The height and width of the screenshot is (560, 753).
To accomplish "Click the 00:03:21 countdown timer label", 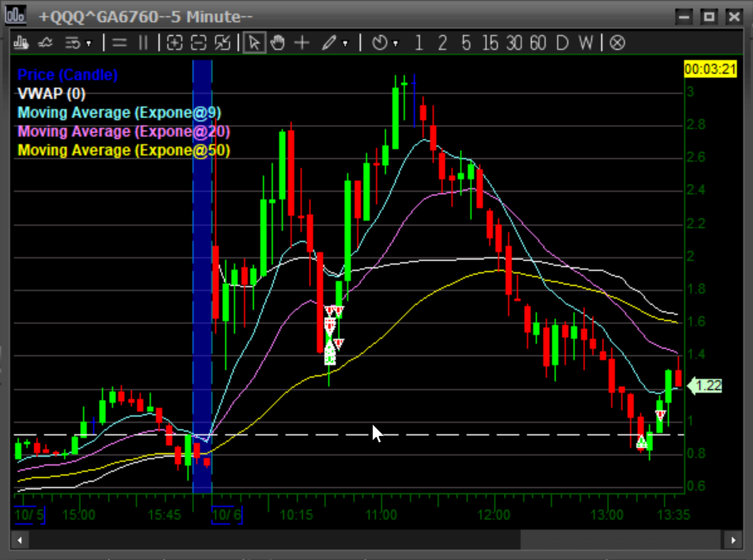I will 710,69.
